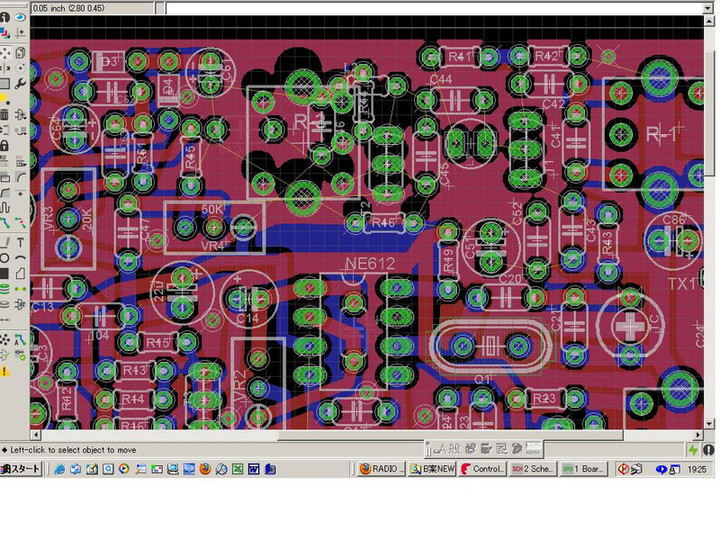Switch to RADIO Firefox taskbar window
Image resolution: width=720 pixels, height=540 pixels.
380,468
